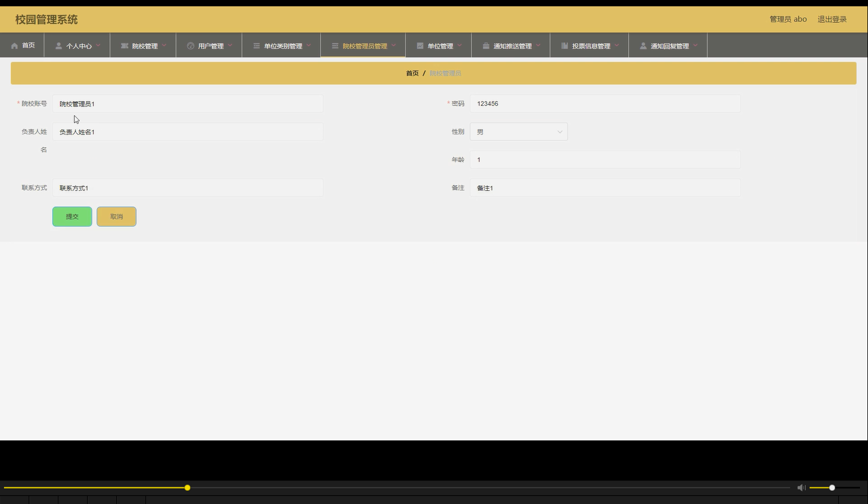This screenshot has width=868, height=504.
Task: Open the 投票信息管理 menu
Action: coord(589,45)
